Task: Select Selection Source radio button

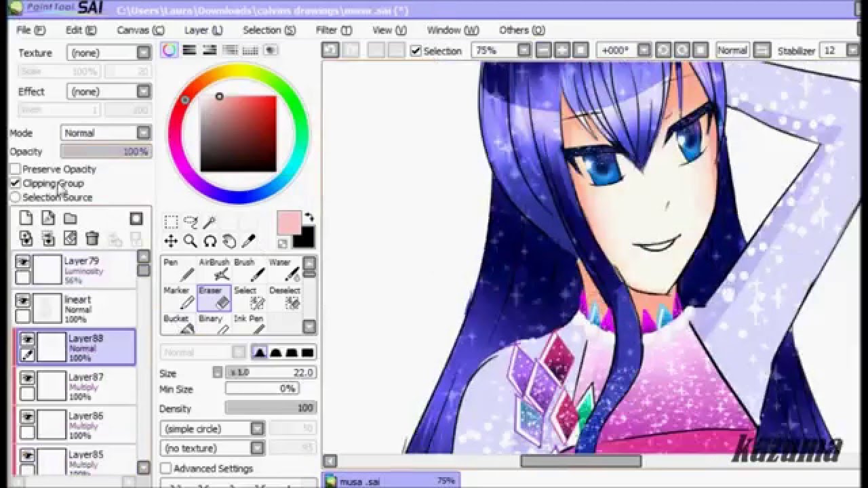Action: (x=15, y=197)
